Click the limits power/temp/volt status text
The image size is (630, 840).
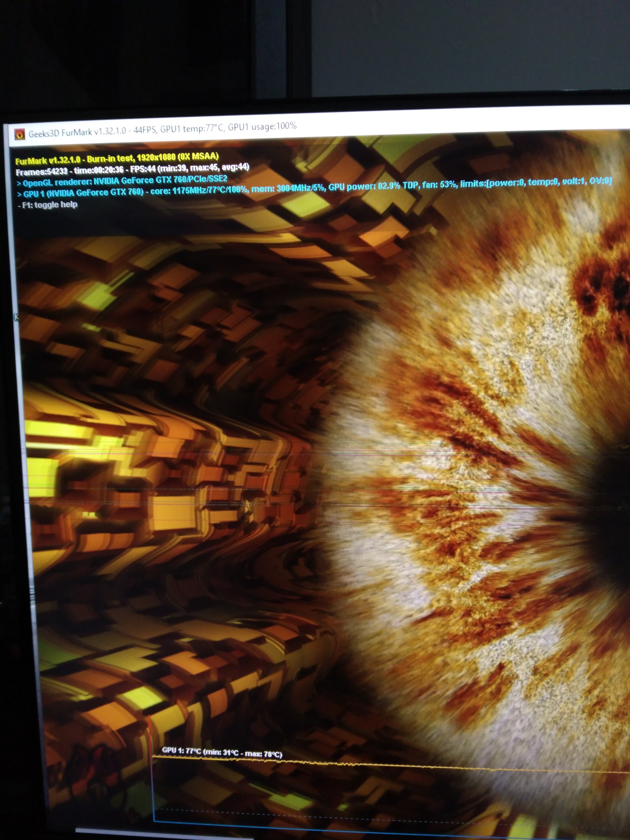coord(535,182)
